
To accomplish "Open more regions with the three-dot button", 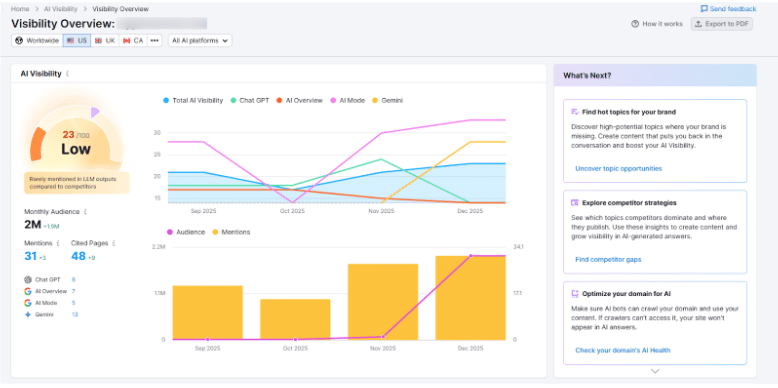I will (x=155, y=41).
